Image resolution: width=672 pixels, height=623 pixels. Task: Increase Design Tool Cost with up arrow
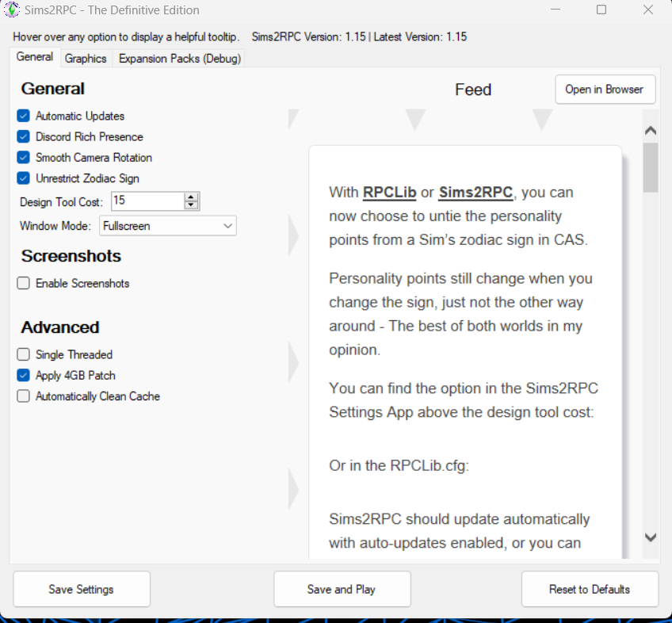tap(190, 197)
